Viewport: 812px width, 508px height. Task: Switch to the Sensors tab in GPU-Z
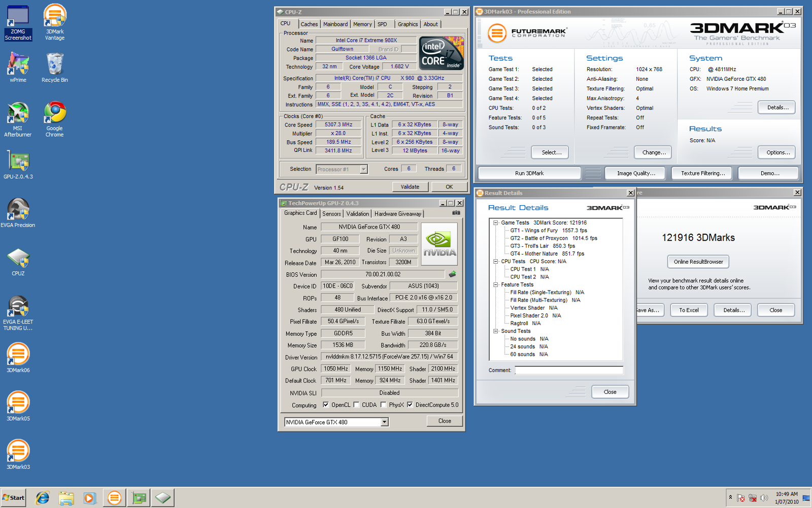331,214
